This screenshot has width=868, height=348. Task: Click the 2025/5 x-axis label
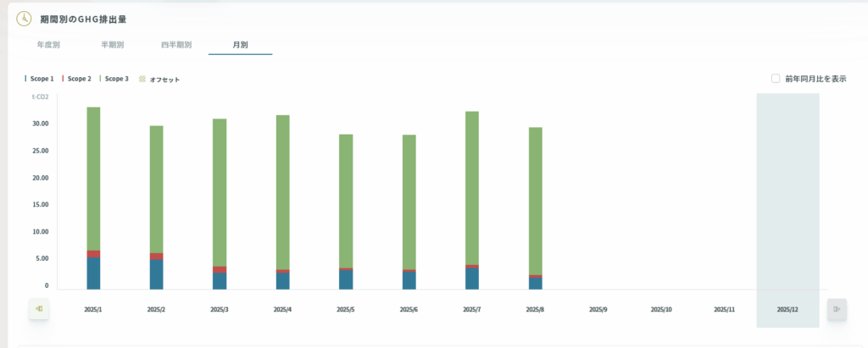point(346,310)
